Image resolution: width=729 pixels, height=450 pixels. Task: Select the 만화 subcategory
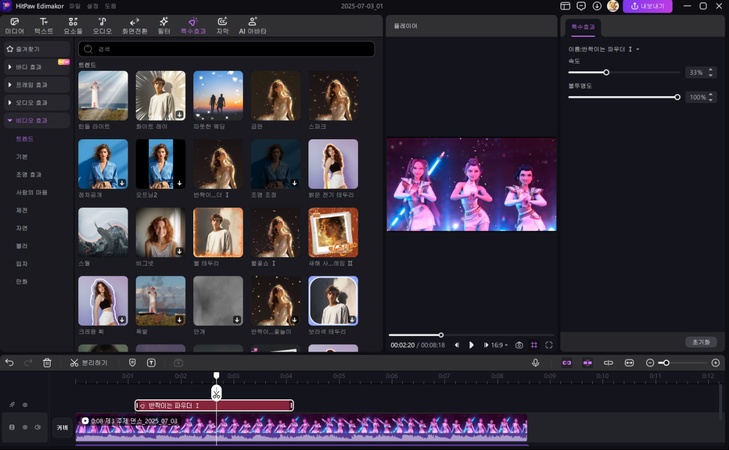[x=22, y=281]
